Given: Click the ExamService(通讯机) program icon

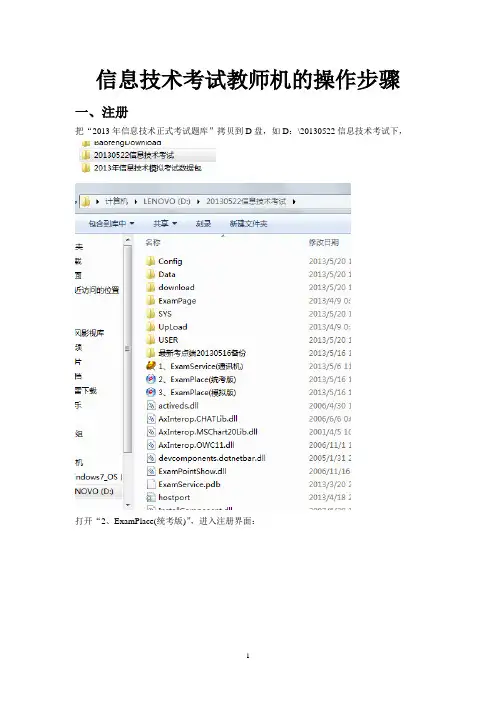Looking at the screenshot, I should [x=151, y=366].
